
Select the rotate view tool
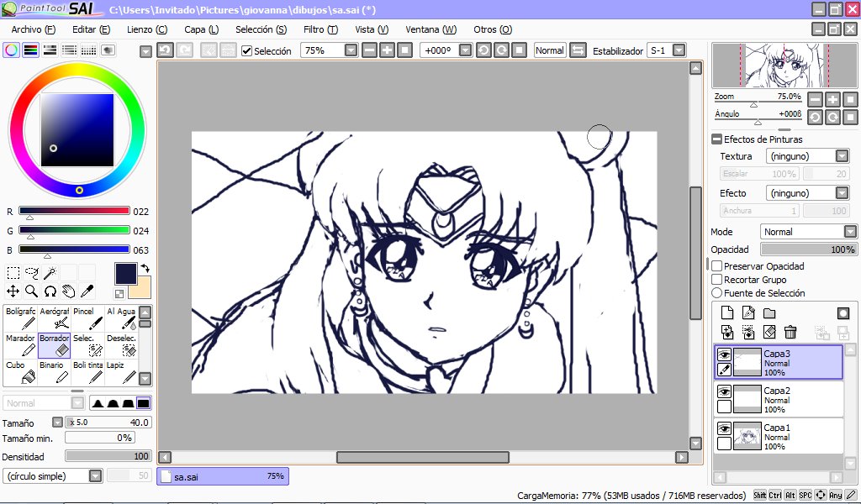(50, 291)
